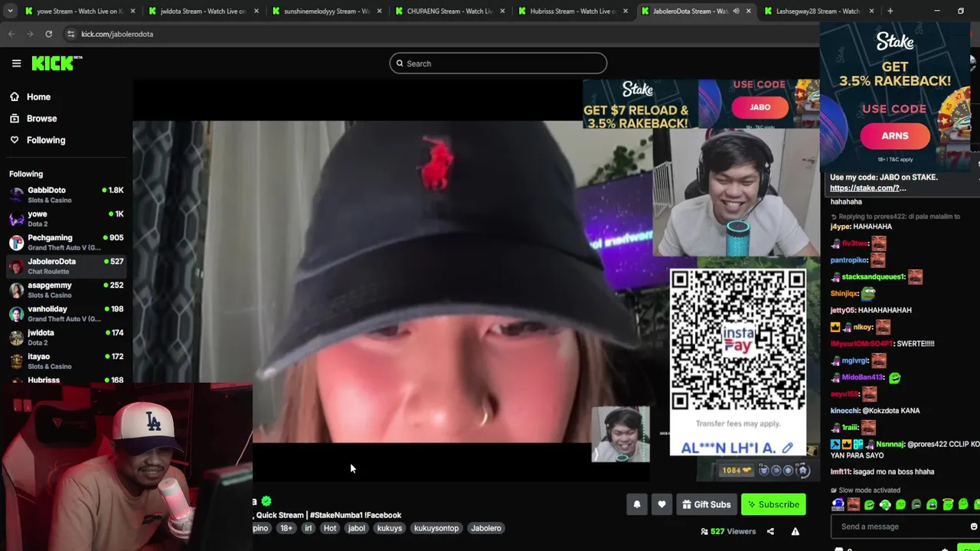Switch to the Lashsegway28 Stream browser tab

(x=818, y=11)
